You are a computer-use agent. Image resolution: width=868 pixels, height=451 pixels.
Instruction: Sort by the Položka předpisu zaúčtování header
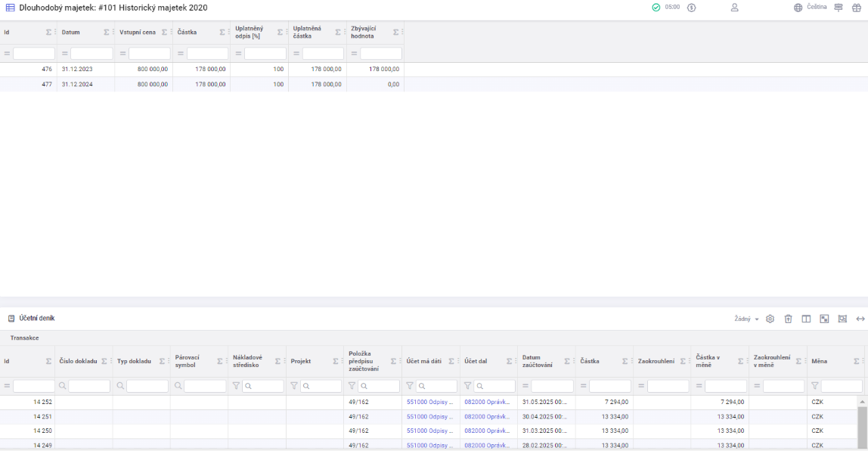(x=364, y=361)
